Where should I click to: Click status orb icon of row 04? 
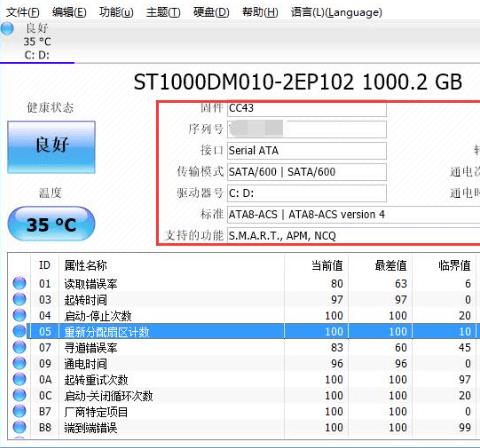tap(19, 315)
